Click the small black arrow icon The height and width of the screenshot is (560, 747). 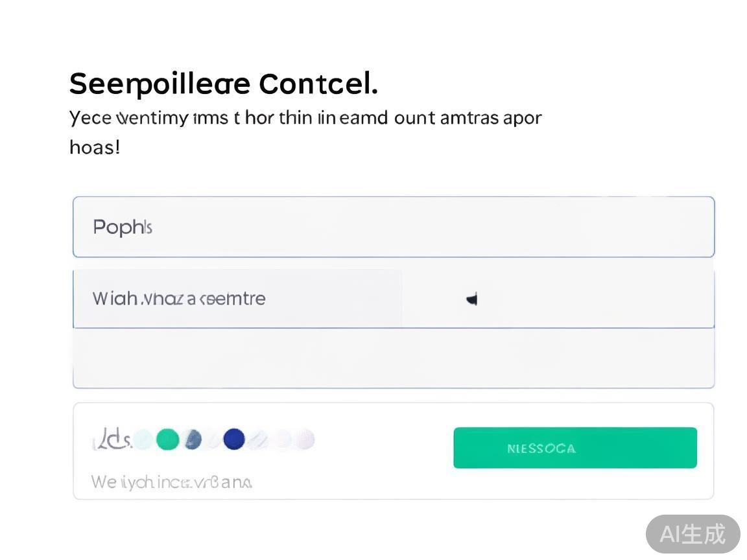point(472,299)
